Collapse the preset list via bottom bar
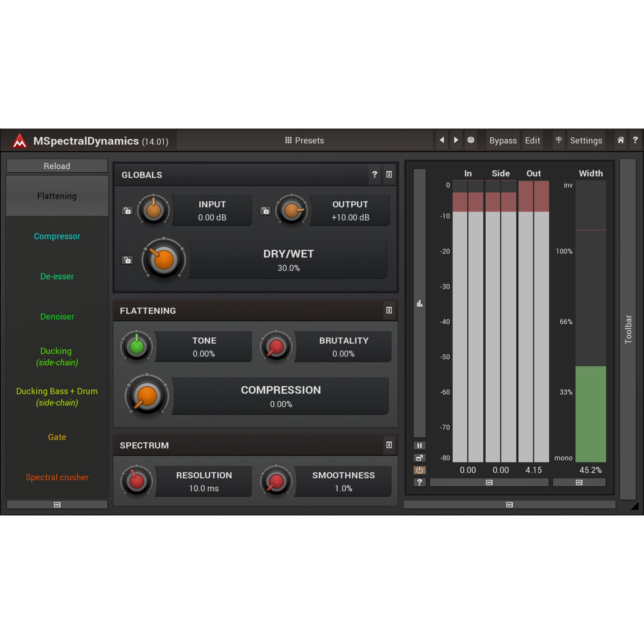644x644 pixels. (x=57, y=505)
